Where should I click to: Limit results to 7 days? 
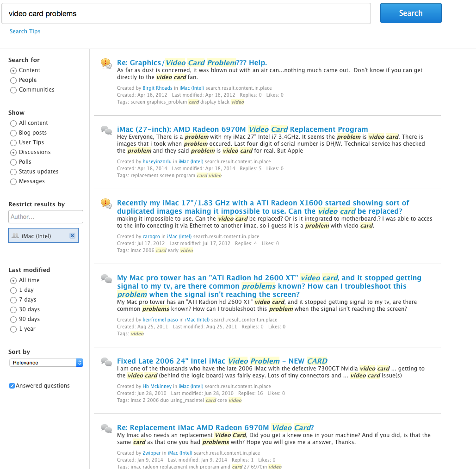pyautogui.click(x=13, y=300)
